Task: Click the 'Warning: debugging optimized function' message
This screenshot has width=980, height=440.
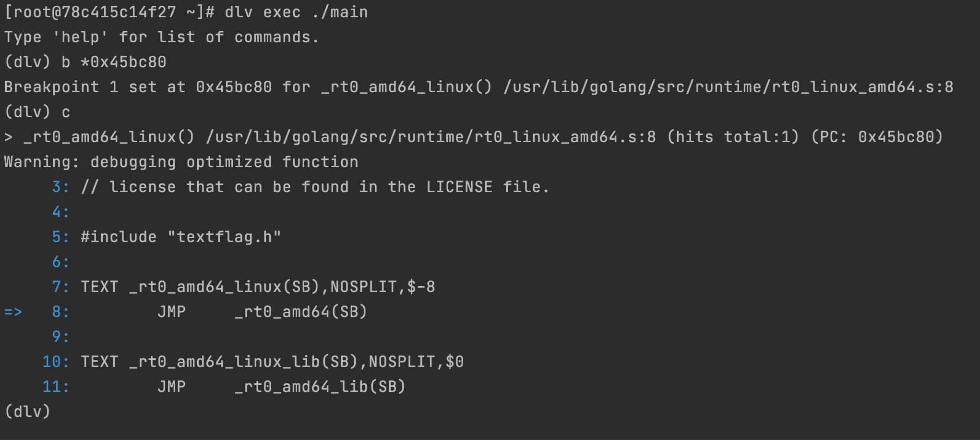Action: click(181, 162)
